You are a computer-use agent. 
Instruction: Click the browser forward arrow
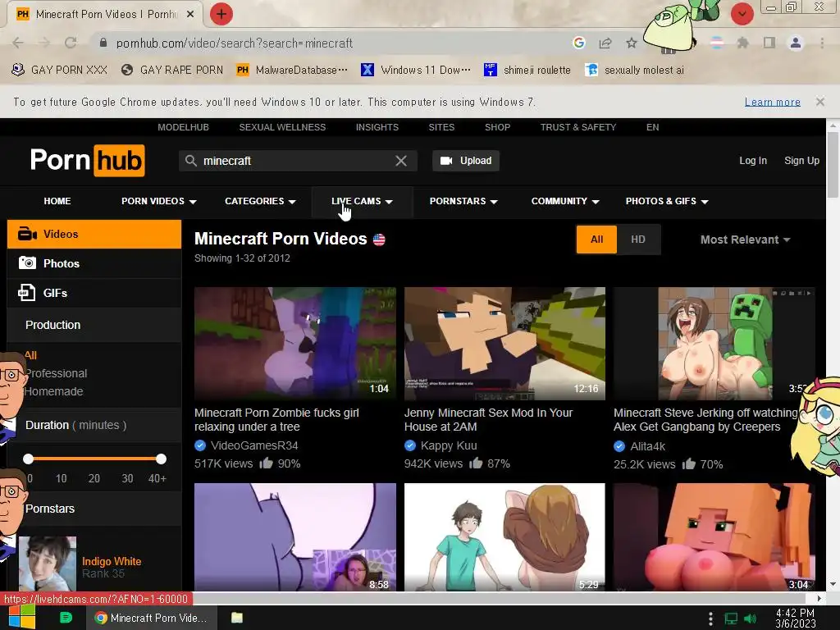(x=44, y=43)
